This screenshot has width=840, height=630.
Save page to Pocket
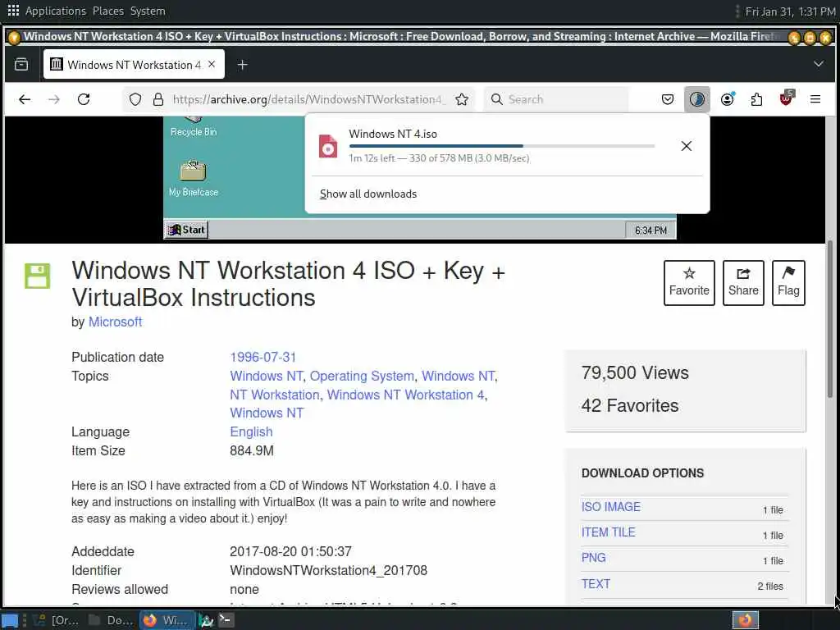pyautogui.click(x=668, y=99)
